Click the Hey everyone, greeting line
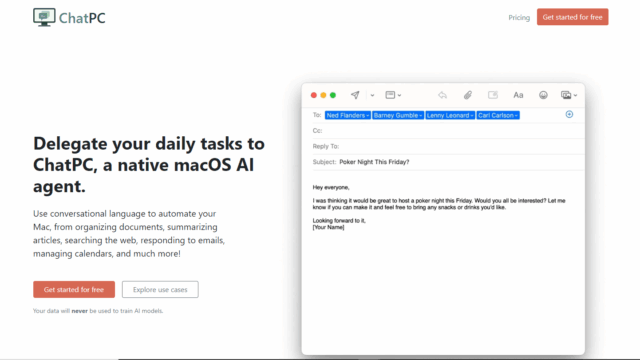The height and width of the screenshot is (360, 640). [x=331, y=187]
